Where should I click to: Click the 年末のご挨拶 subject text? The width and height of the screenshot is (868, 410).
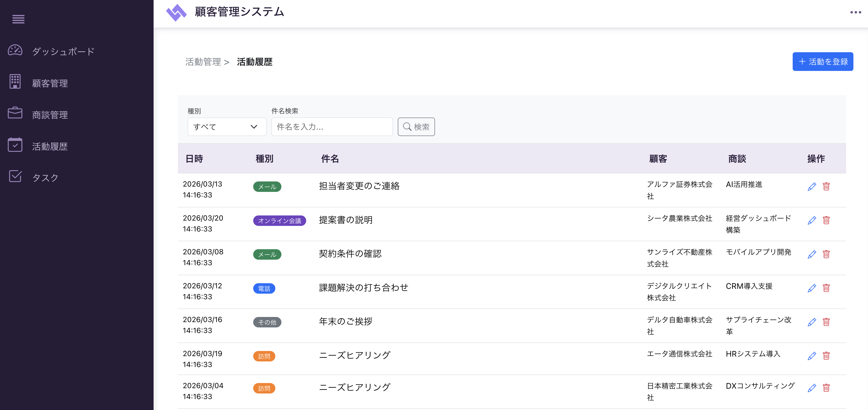346,322
